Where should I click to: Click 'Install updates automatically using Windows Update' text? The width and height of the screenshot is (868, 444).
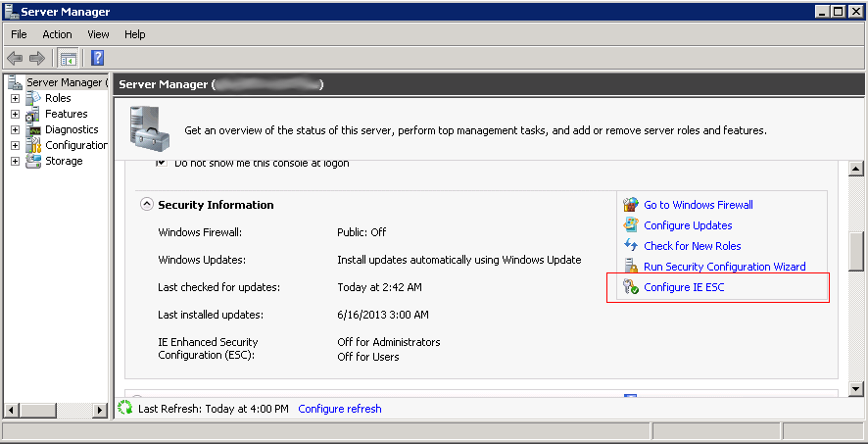(458, 260)
